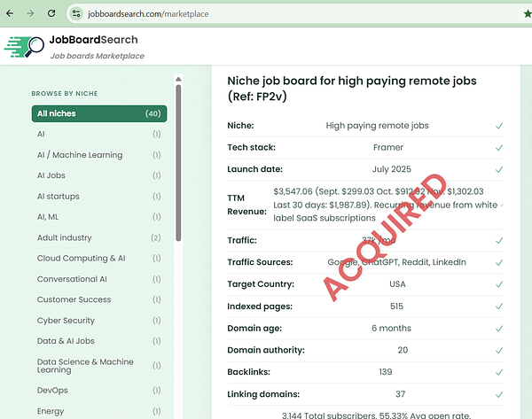The height and width of the screenshot is (419, 532).
Task: Click checkmark in the Traffic row
Action: (x=499, y=241)
